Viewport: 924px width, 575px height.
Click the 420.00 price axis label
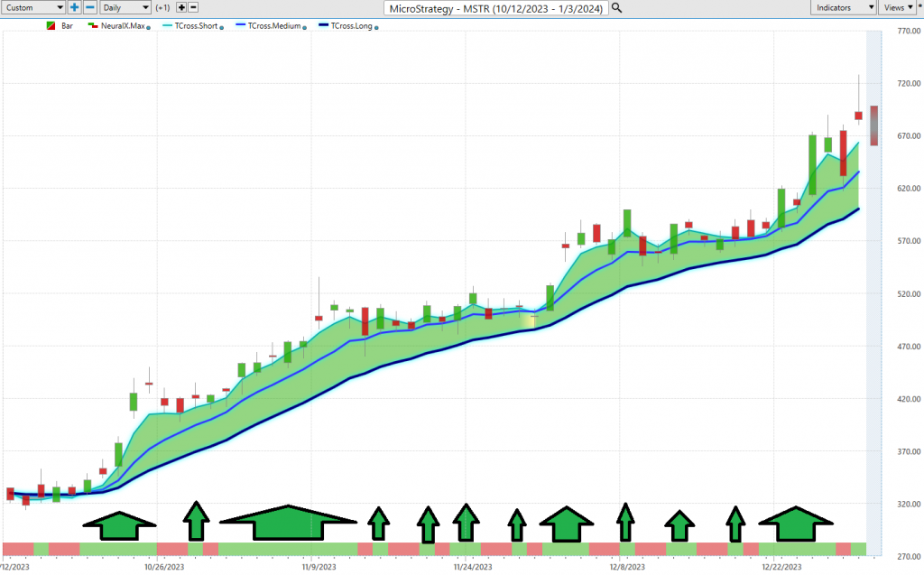[x=909, y=399]
